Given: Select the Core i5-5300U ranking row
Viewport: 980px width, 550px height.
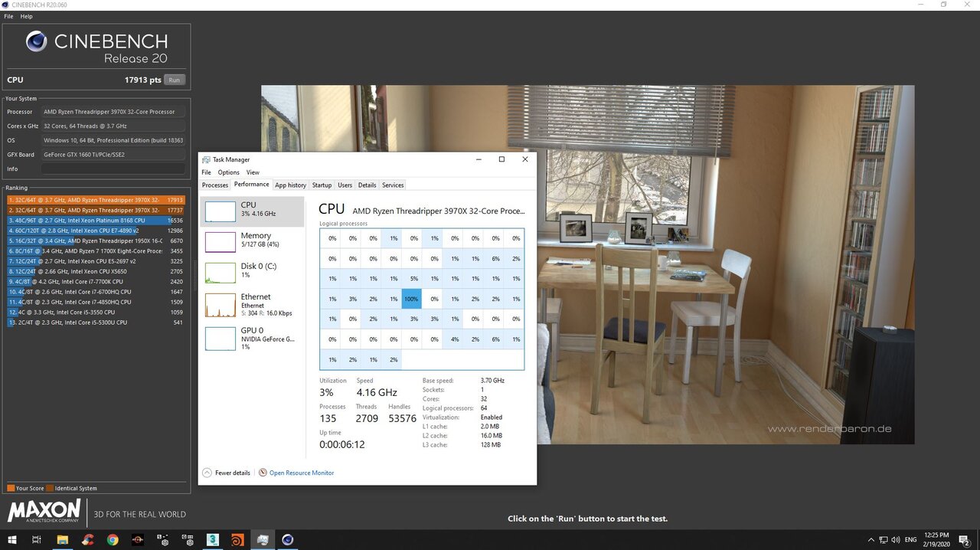Looking at the screenshot, I should point(96,322).
